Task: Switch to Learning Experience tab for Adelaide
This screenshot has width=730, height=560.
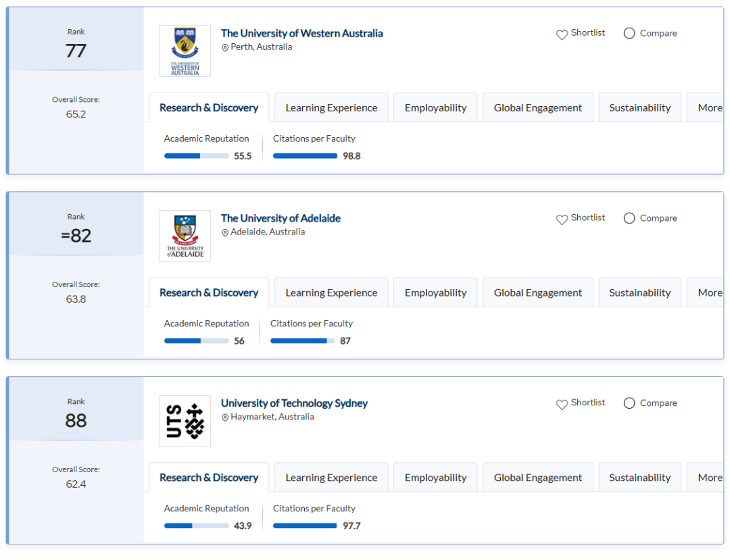Action: coord(331,293)
